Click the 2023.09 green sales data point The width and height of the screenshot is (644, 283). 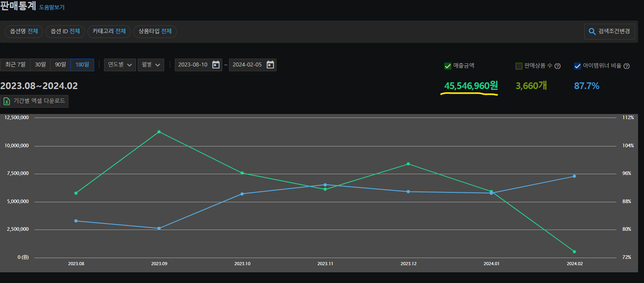click(x=159, y=132)
